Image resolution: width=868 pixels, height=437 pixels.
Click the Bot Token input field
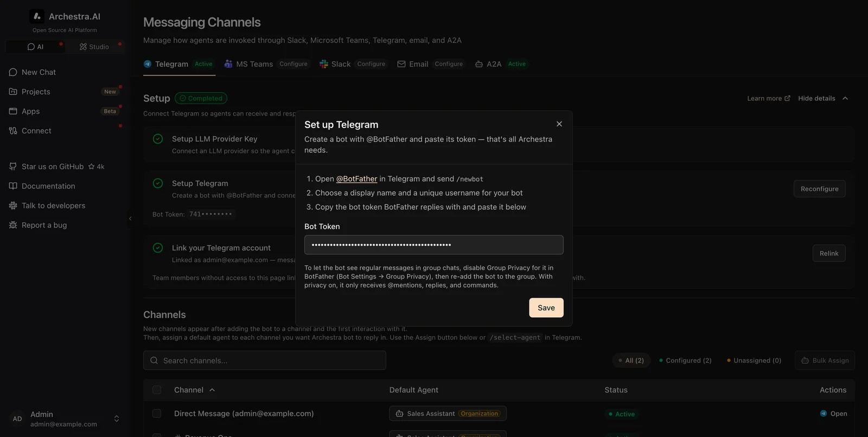[434, 245]
